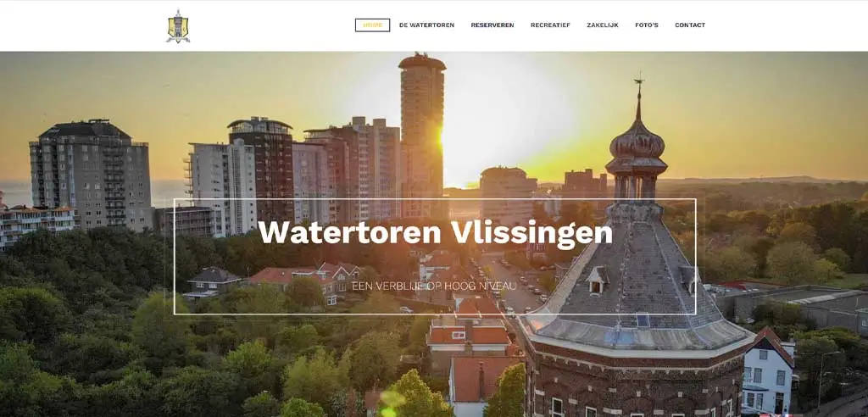Click the weathervane atop the water tower
The image size is (868, 417).
coord(639,92)
